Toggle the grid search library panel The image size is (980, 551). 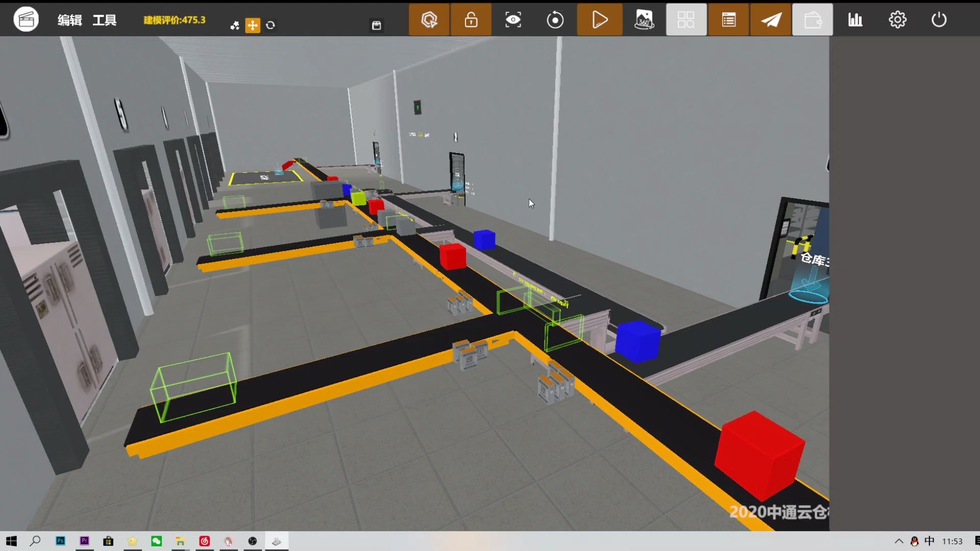[686, 20]
